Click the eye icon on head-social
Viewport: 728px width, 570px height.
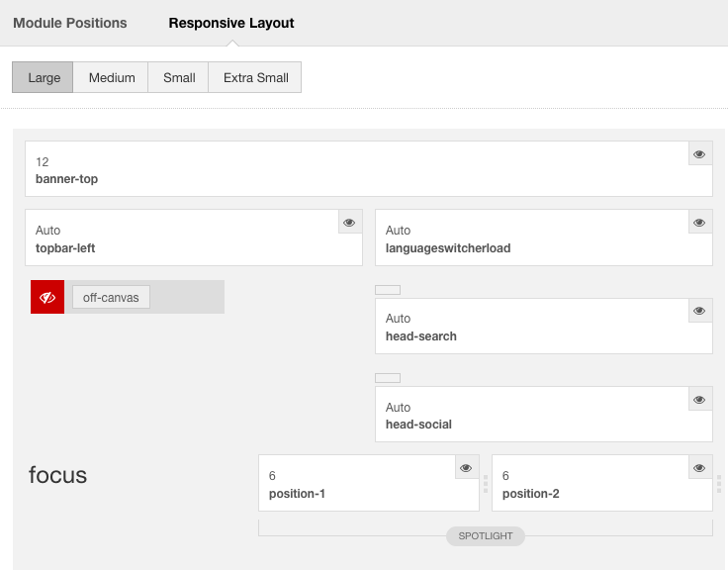point(700,399)
